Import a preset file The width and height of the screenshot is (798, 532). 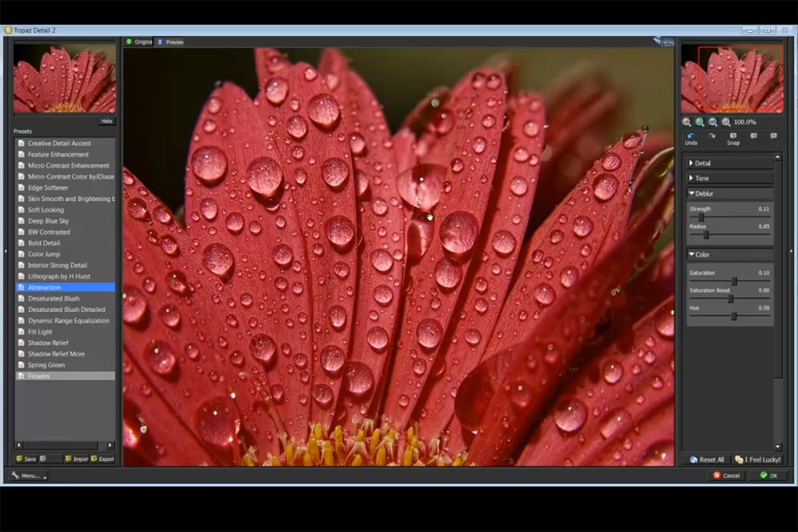tap(76, 459)
